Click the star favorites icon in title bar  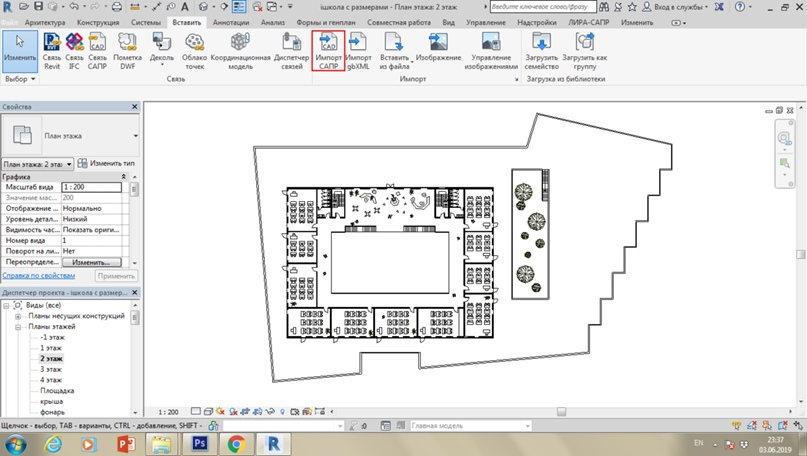(x=632, y=7)
